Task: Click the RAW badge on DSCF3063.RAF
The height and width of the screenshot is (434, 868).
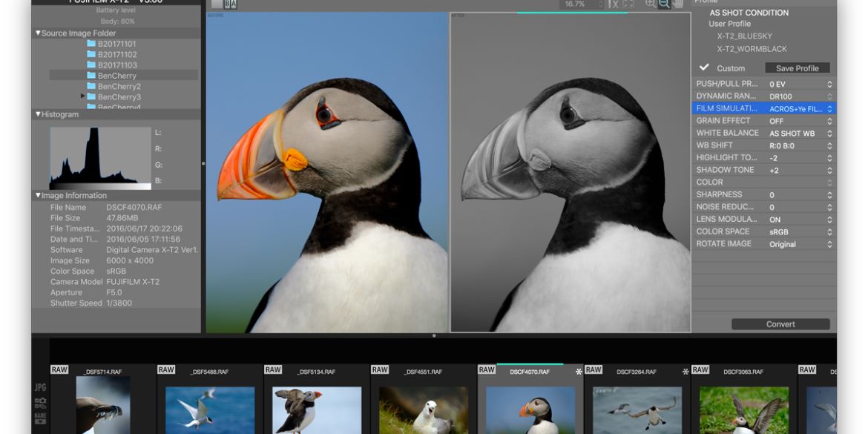Action: [x=700, y=369]
